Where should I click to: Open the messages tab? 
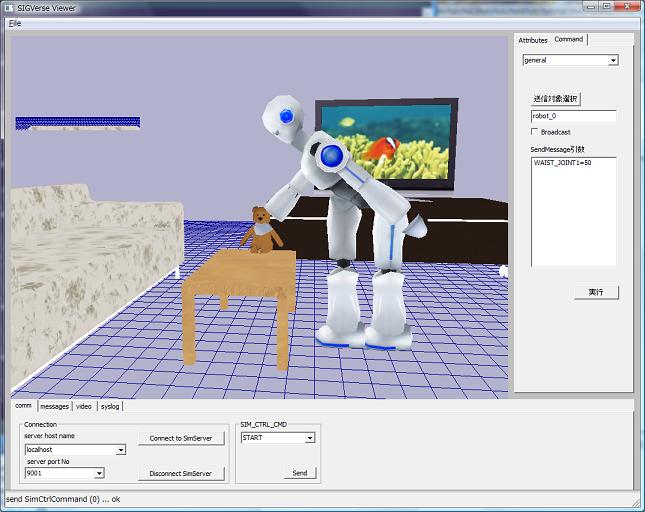click(x=54, y=406)
